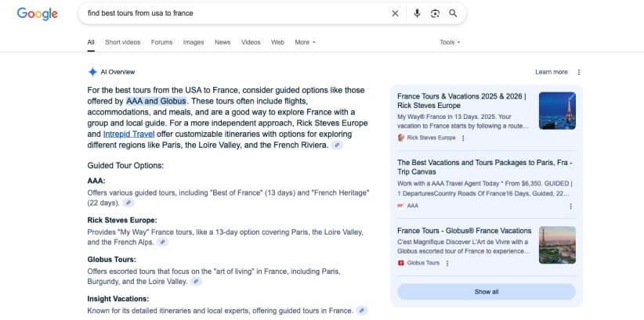This screenshot has width=644, height=320.
Task: Click highlighted text AAA and Globus
Action: 157,101
